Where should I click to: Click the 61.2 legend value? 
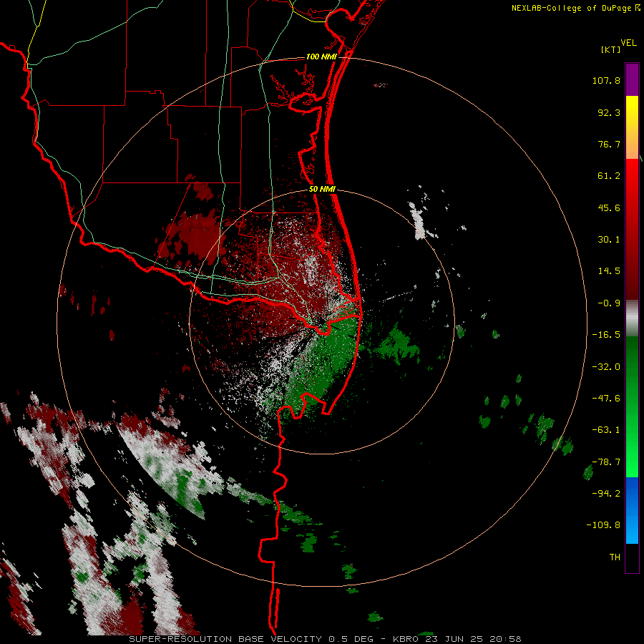(x=609, y=176)
